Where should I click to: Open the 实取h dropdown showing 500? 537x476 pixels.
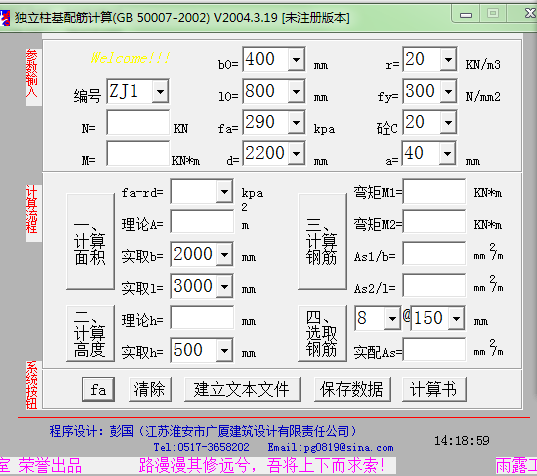coord(224,350)
